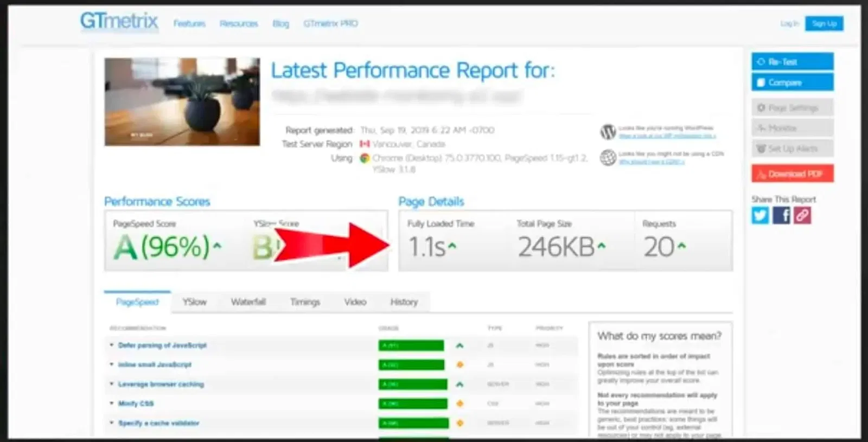Click the Performance Scores heading
Viewport: 868px width, 442px height.
click(x=157, y=202)
